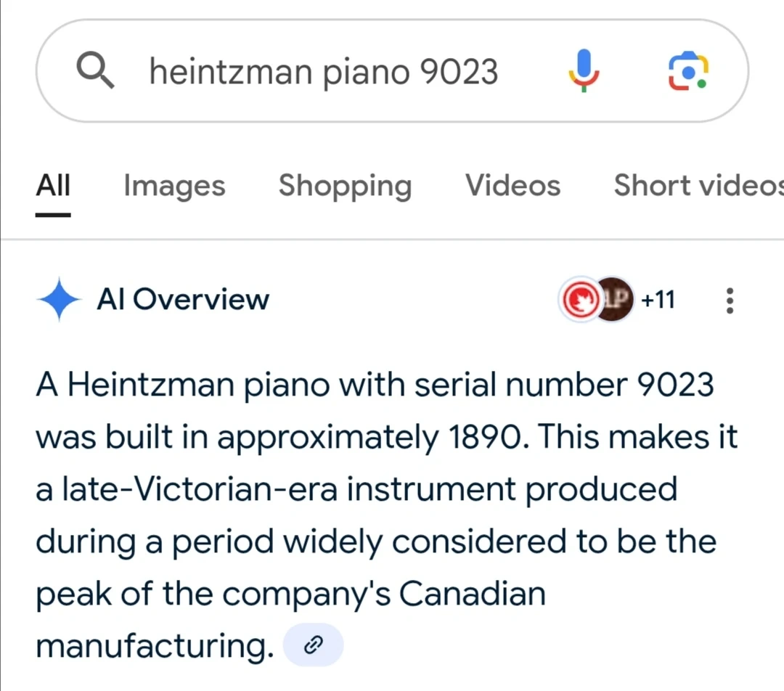The height and width of the screenshot is (691, 784).
Task: Switch to the Images tab
Action: [174, 186]
